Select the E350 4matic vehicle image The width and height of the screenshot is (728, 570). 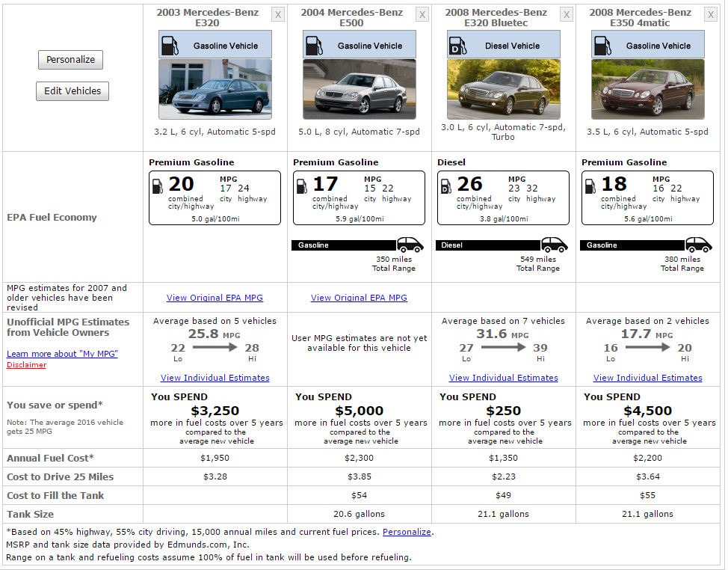[648, 90]
